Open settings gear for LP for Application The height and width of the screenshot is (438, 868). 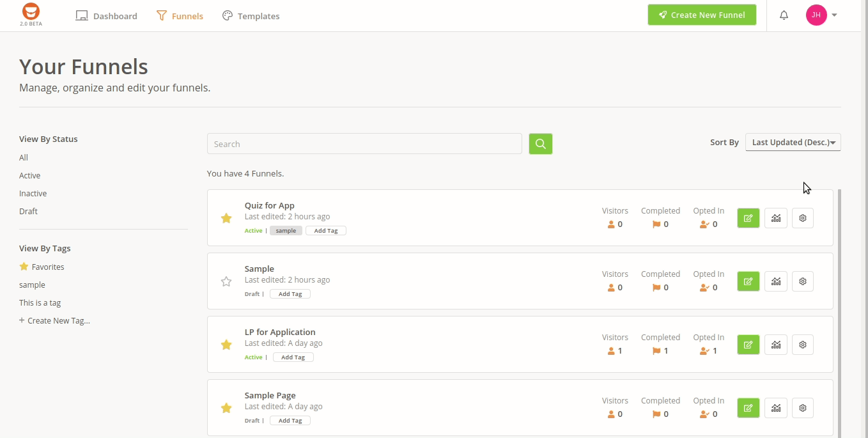pyautogui.click(x=803, y=345)
